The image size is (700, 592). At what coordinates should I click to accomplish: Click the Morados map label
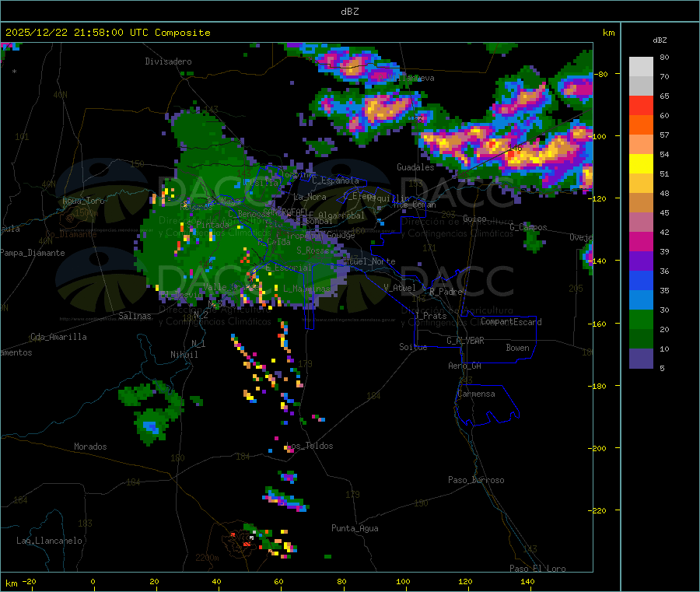pos(90,447)
